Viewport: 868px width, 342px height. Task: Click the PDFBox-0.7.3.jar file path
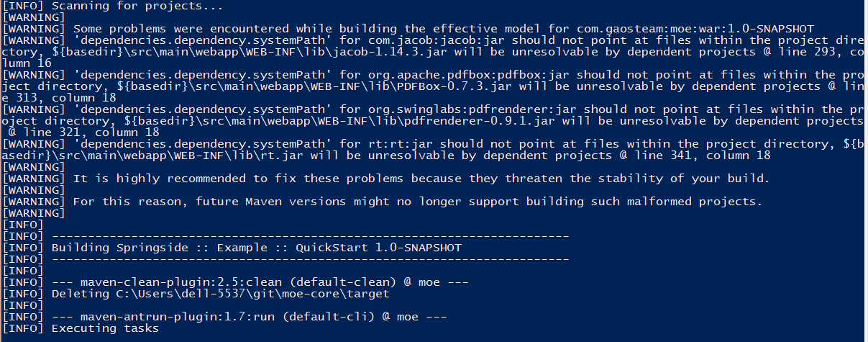(423, 86)
